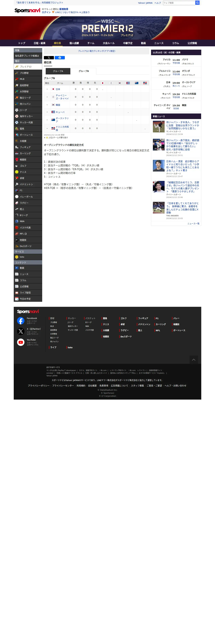
Task: Open footer X official account icon
Action: point(21,331)
